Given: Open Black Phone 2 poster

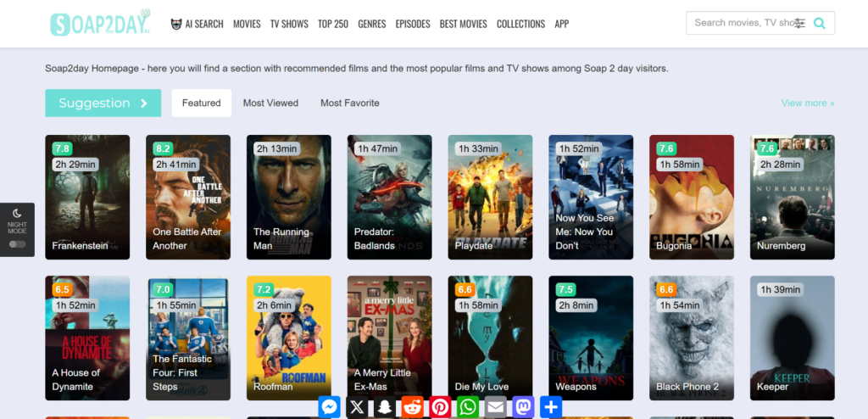Looking at the screenshot, I should 692,338.
